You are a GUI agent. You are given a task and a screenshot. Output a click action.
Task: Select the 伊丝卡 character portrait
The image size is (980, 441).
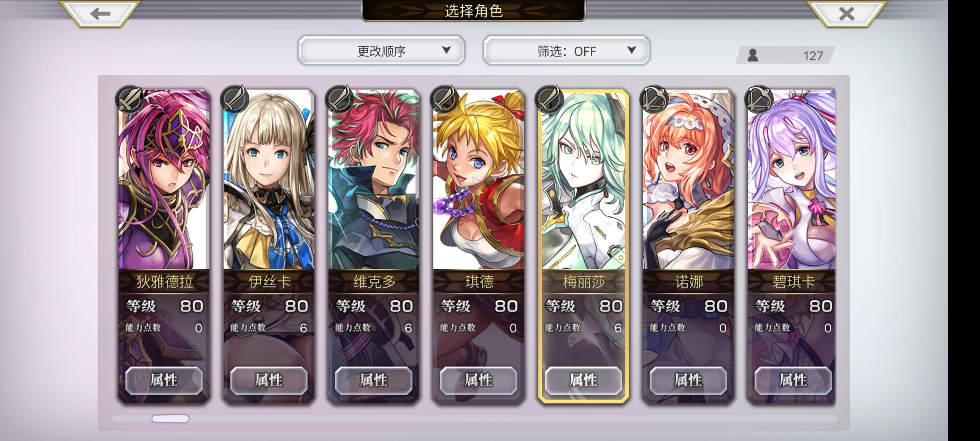tap(269, 180)
